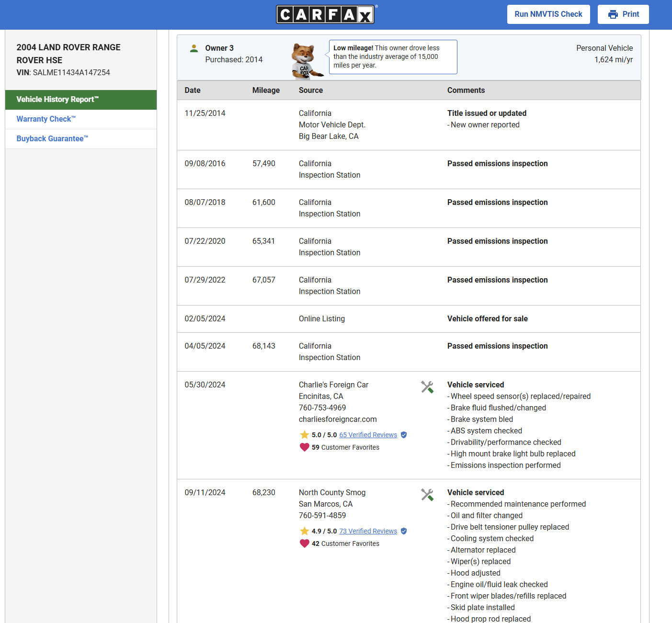
Task: Click the printer icon in Print button
Action: [613, 14]
